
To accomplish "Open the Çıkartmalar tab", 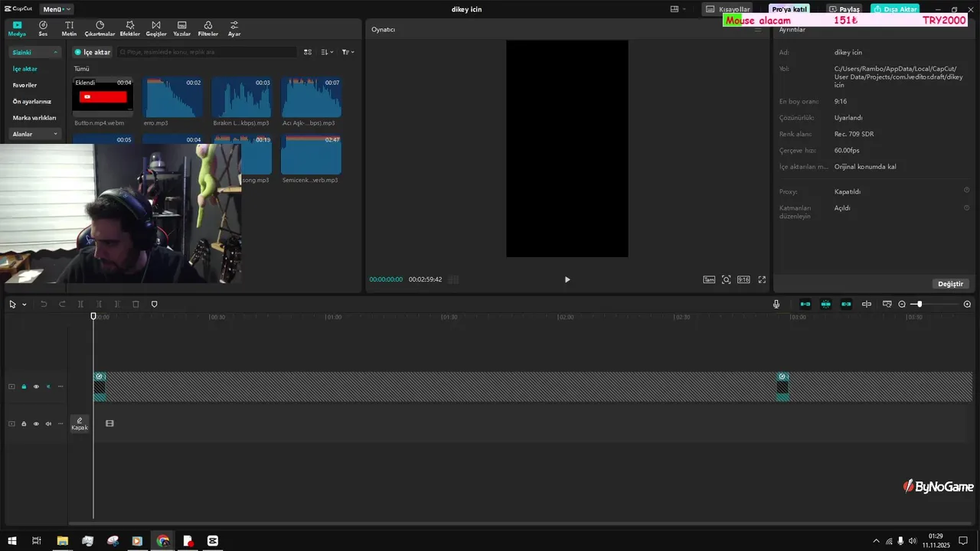I will tap(100, 29).
